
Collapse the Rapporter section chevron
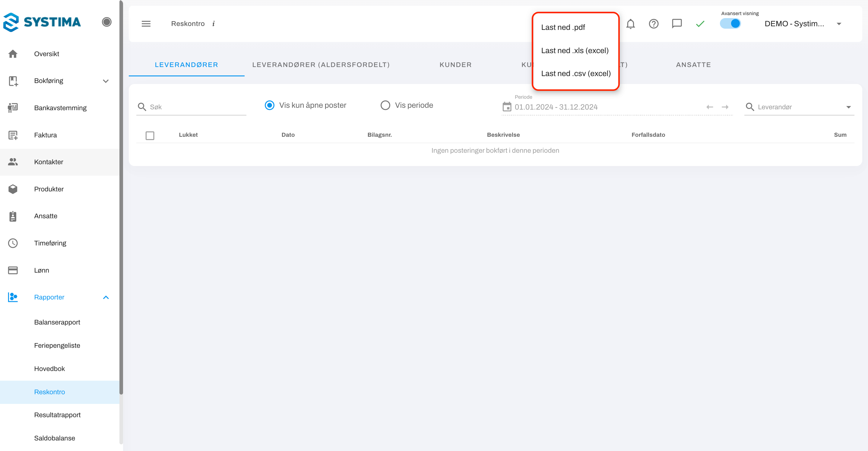pyautogui.click(x=106, y=298)
